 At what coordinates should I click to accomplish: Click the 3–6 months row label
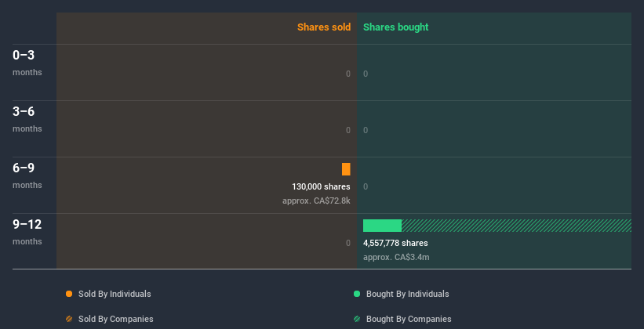27,119
